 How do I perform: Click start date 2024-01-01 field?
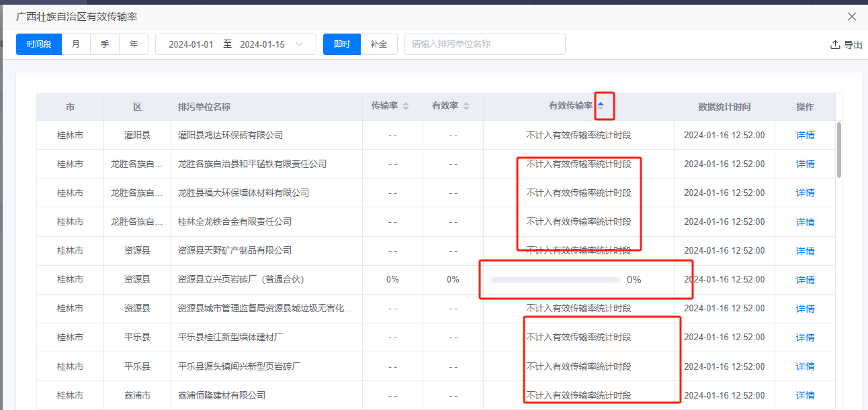[x=191, y=44]
